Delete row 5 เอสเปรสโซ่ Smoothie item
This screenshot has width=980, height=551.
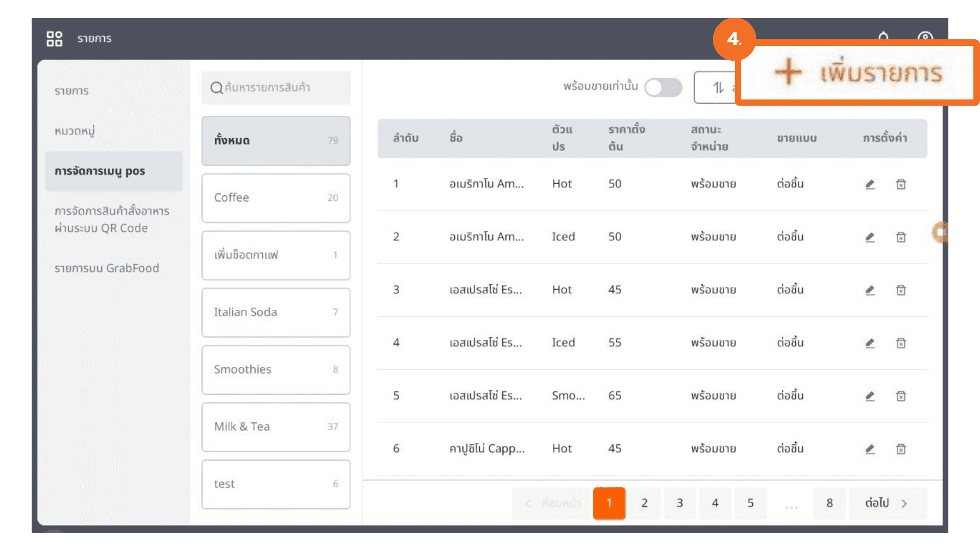(901, 396)
